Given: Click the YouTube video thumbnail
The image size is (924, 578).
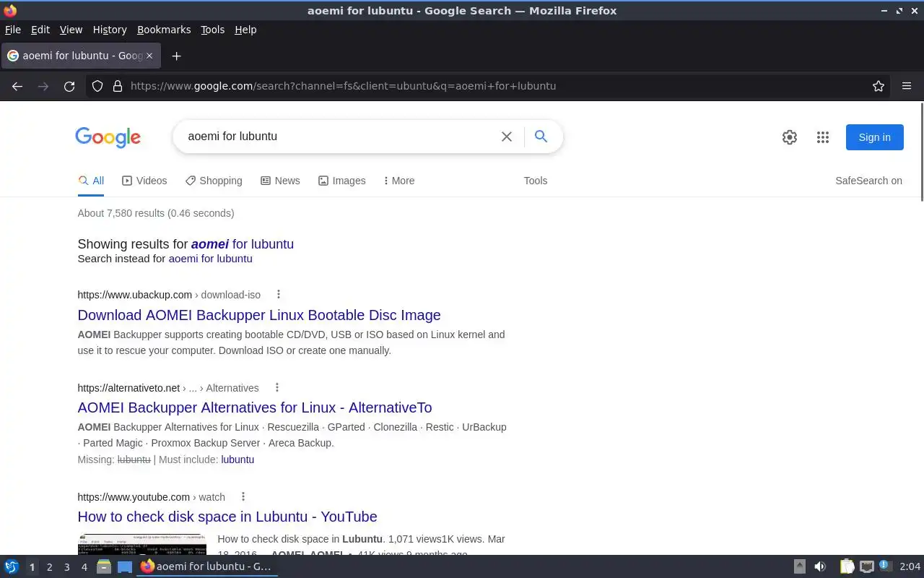Looking at the screenshot, I should 141,544.
